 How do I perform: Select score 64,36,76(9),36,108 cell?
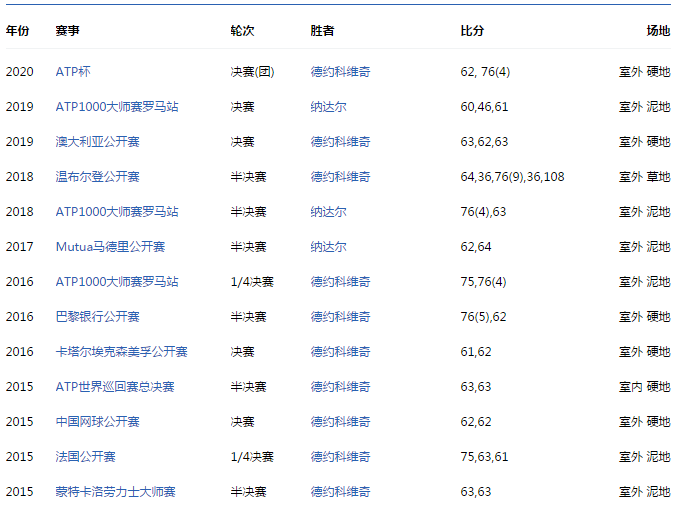512,177
